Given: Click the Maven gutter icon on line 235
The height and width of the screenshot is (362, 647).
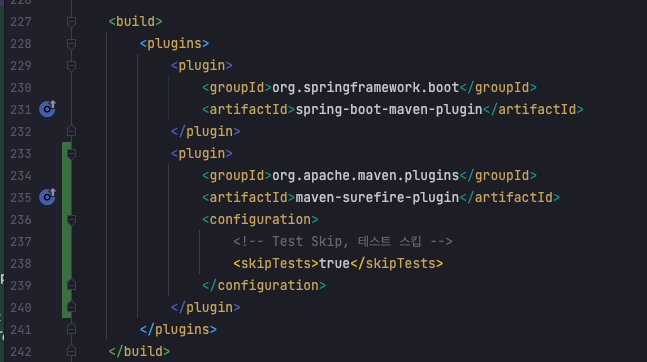Looking at the screenshot, I should (47, 197).
